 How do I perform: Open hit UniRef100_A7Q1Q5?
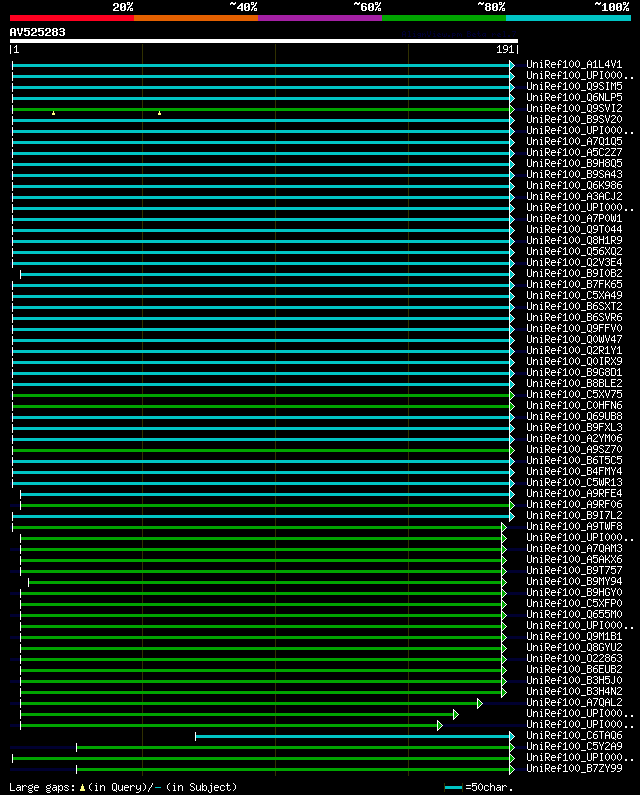click(574, 142)
